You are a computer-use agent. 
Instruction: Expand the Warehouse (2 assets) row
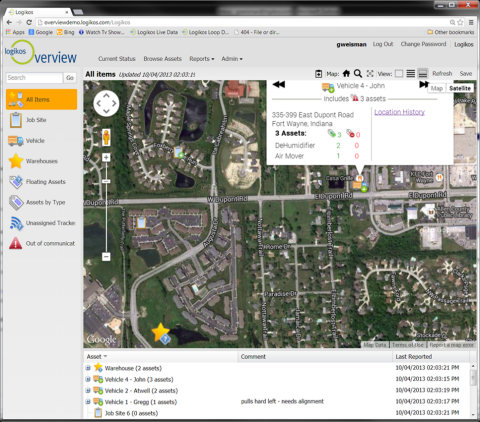pyautogui.click(x=88, y=368)
